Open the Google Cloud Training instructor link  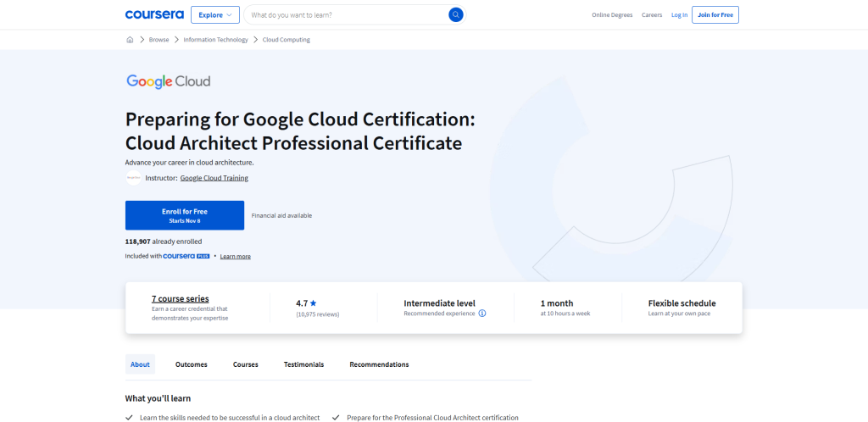point(214,178)
